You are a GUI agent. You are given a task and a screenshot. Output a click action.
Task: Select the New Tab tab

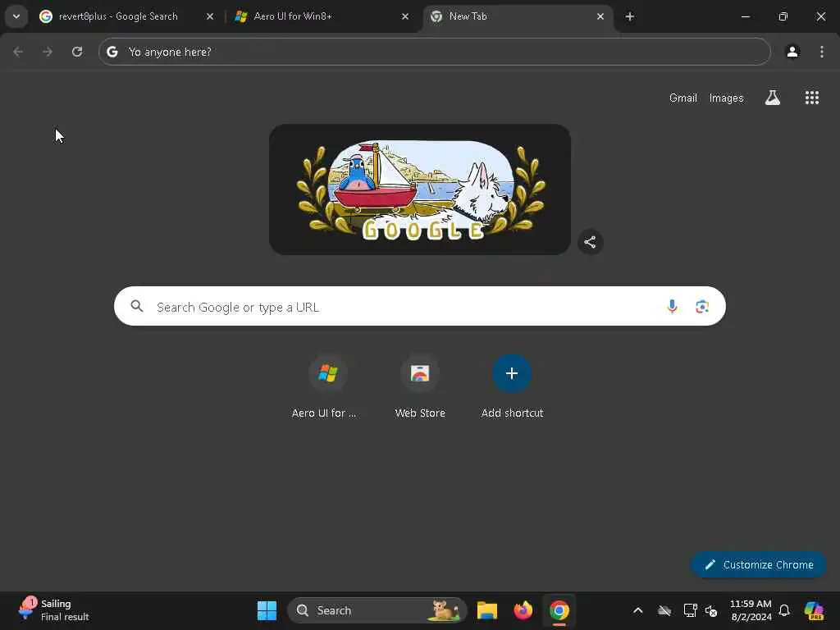click(518, 16)
